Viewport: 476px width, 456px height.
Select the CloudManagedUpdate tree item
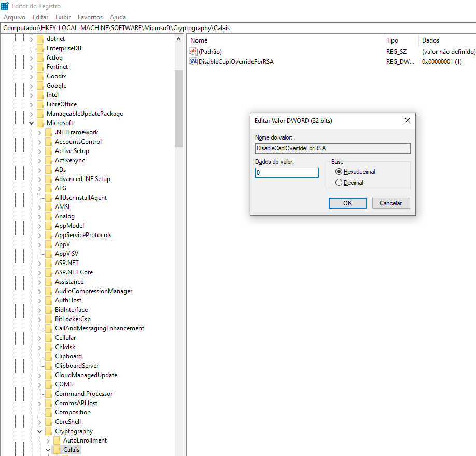click(86, 375)
